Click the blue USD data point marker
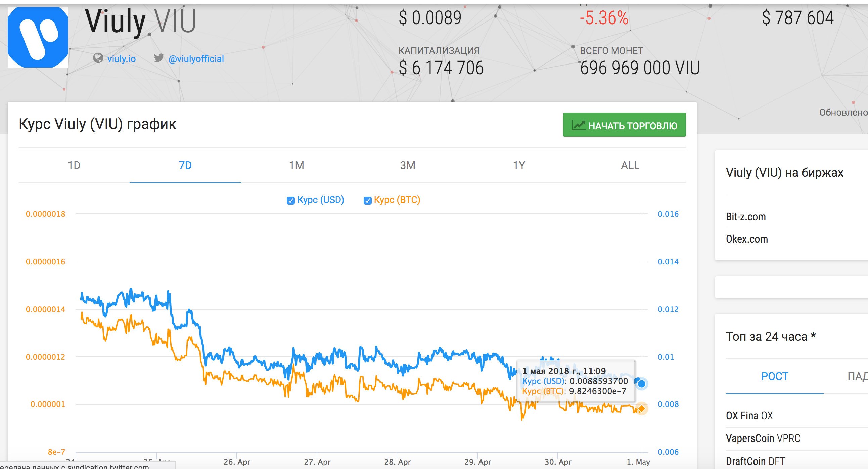This screenshot has width=868, height=469. point(642,383)
